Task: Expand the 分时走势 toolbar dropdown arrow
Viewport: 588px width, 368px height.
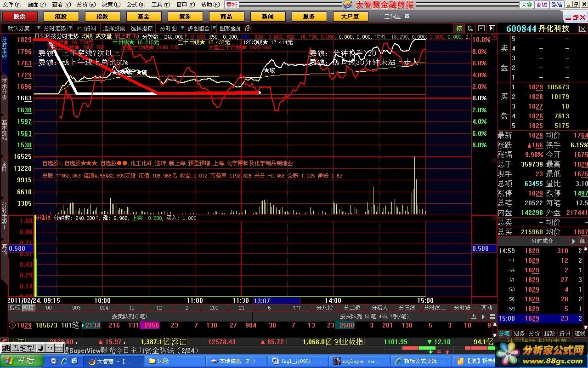Action: click(70, 28)
